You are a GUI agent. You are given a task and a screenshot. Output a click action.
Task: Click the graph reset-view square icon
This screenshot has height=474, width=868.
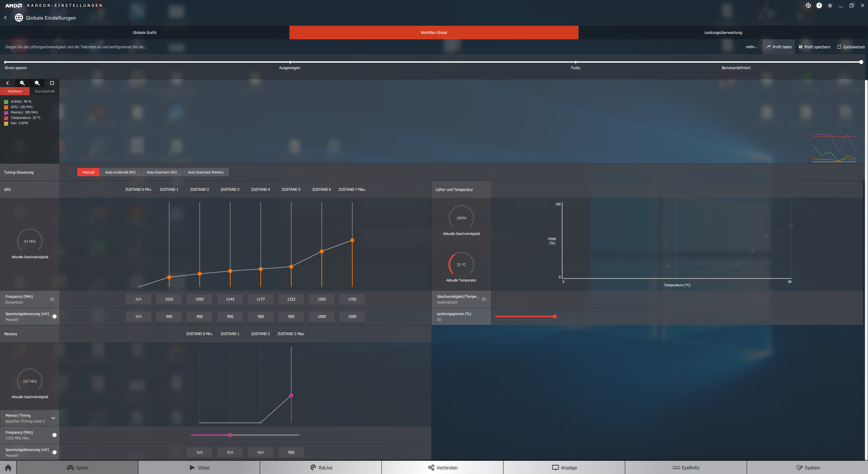[x=52, y=83]
